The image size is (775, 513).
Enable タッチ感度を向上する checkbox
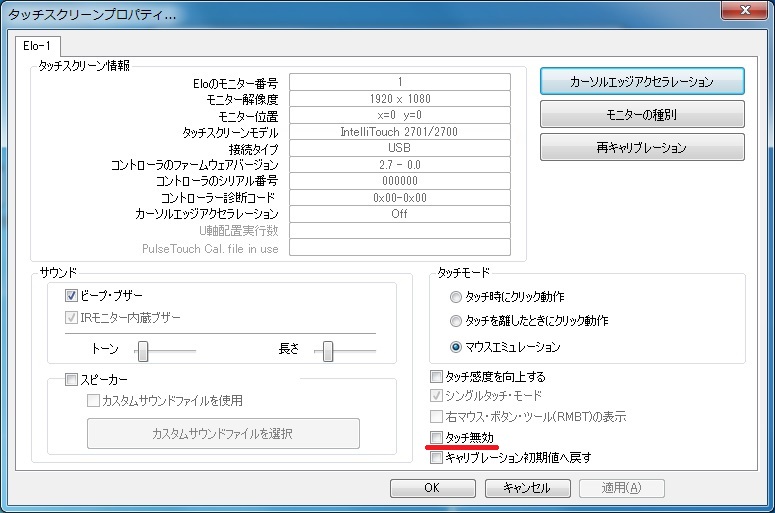tap(436, 377)
